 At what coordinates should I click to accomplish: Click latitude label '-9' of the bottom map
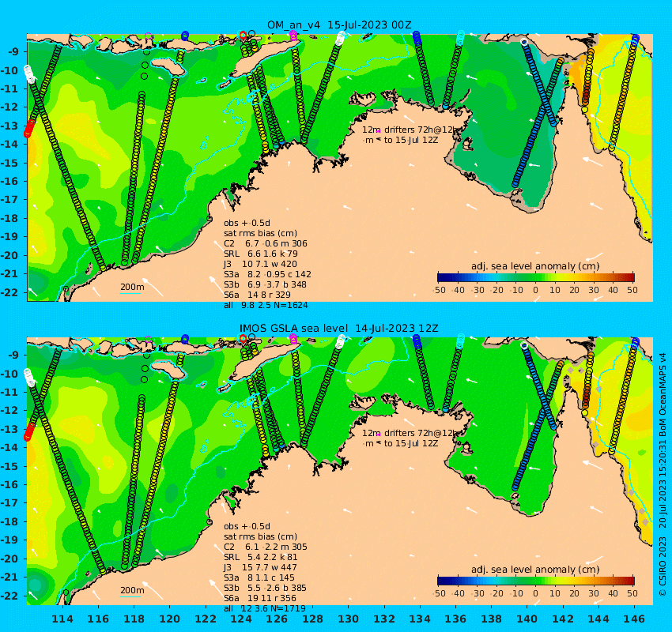(12, 355)
